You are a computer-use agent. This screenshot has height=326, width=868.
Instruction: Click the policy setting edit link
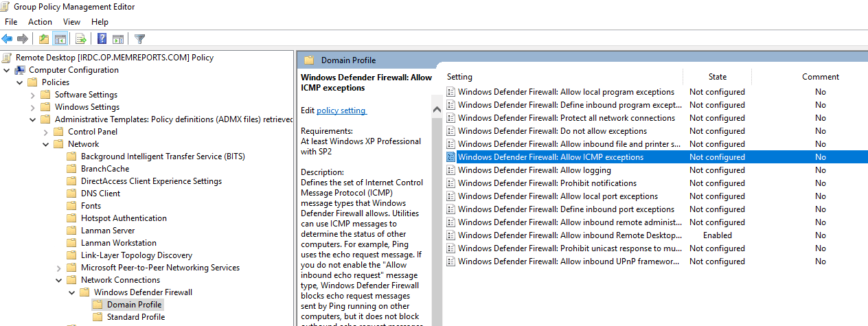(341, 110)
